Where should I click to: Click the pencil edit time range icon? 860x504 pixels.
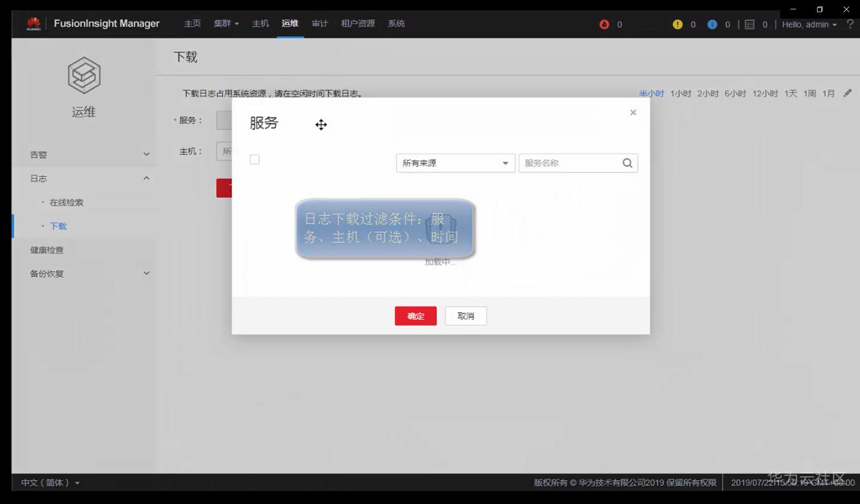tap(847, 93)
